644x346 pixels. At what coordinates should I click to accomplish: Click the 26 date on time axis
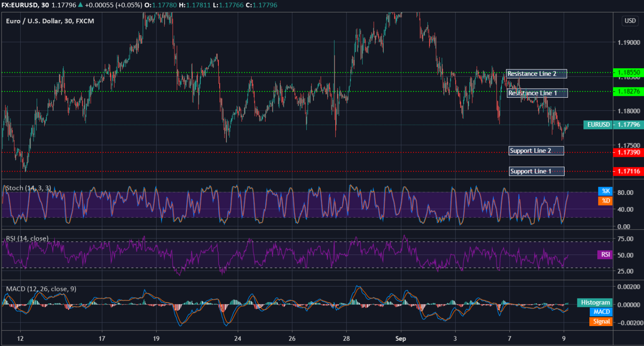(x=292, y=338)
